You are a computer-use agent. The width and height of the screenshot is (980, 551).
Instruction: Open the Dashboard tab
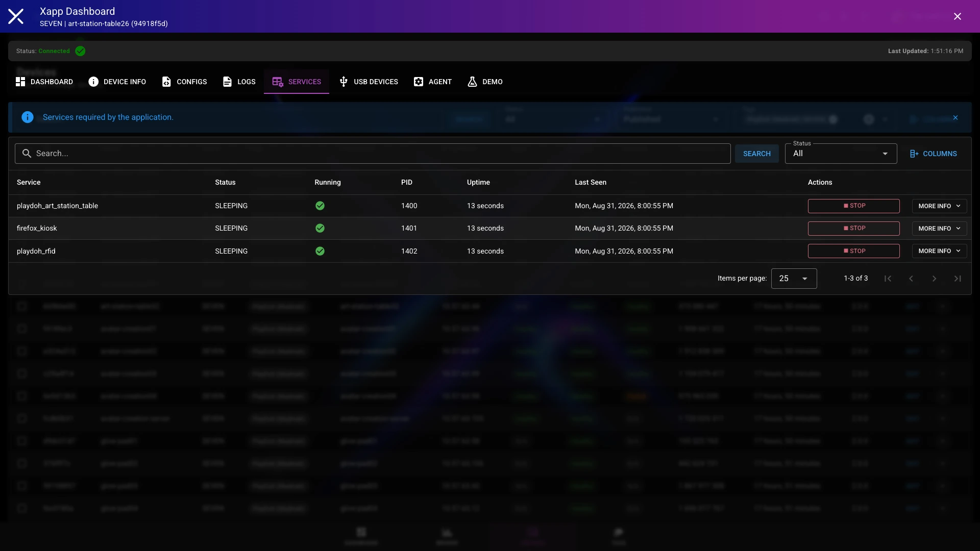(44, 82)
